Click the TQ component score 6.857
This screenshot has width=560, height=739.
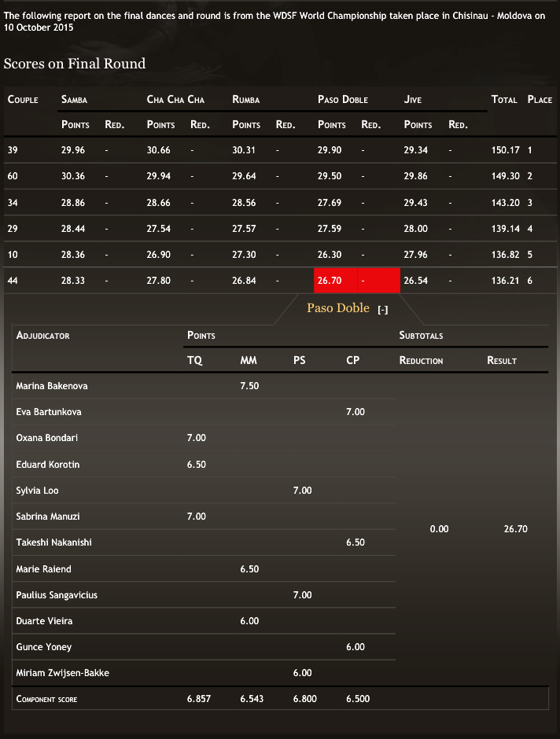[x=198, y=698]
